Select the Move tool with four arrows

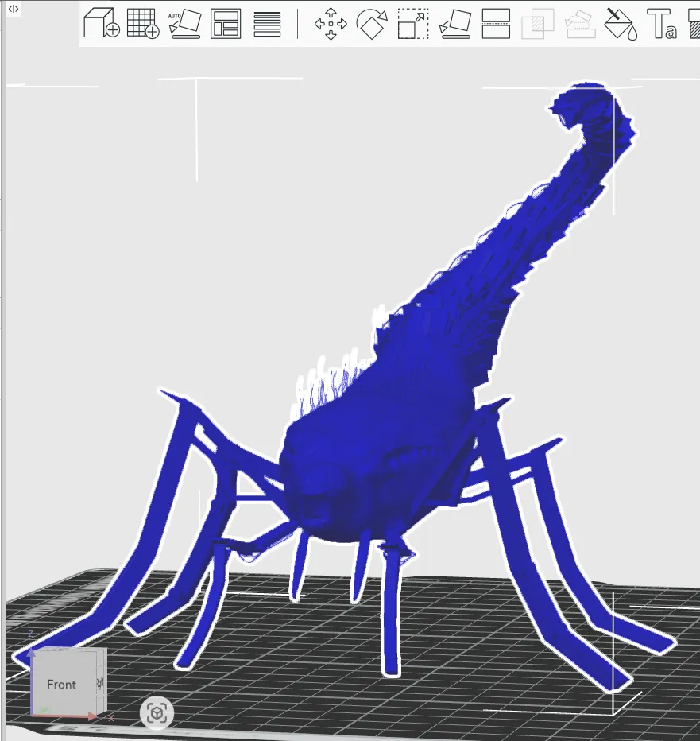coord(331,24)
